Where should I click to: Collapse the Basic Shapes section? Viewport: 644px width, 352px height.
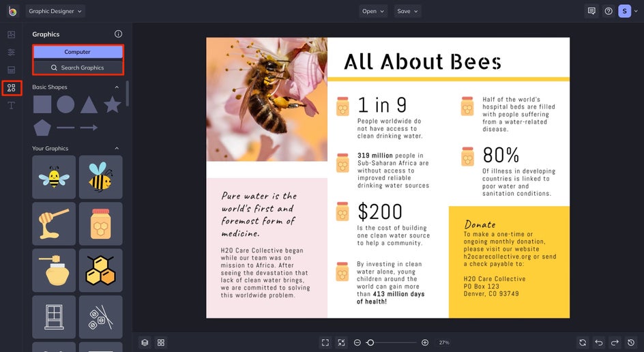click(x=117, y=87)
